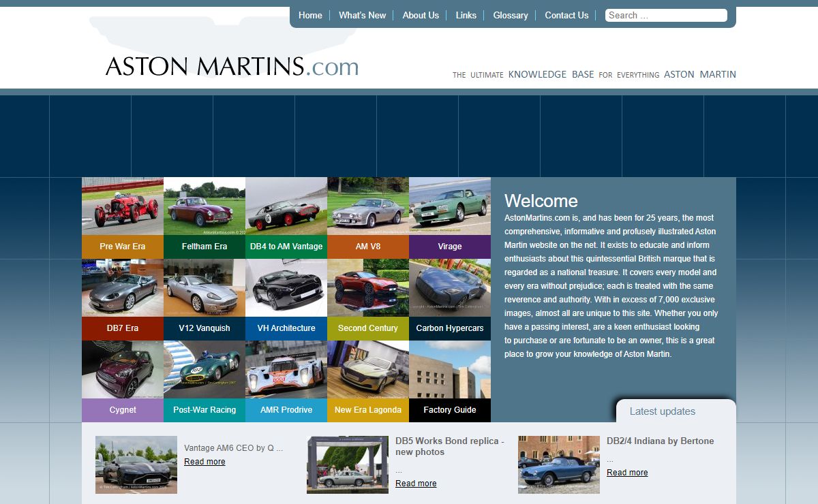Click the Latest updates tab

[x=676, y=411]
